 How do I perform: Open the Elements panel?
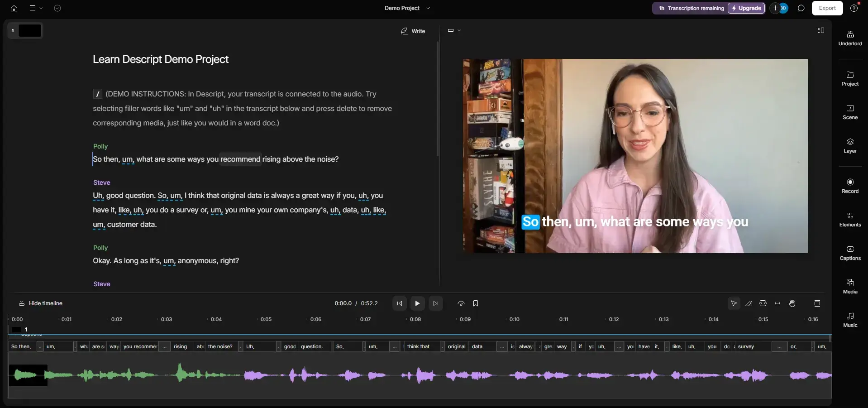tap(850, 219)
